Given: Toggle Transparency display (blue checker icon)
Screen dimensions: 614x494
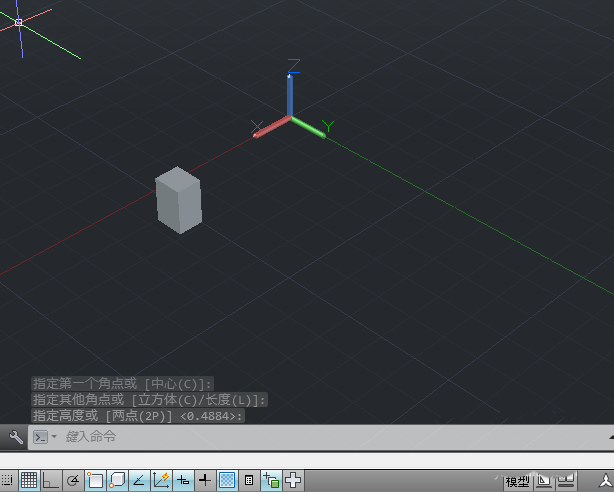Looking at the screenshot, I should [x=227, y=480].
